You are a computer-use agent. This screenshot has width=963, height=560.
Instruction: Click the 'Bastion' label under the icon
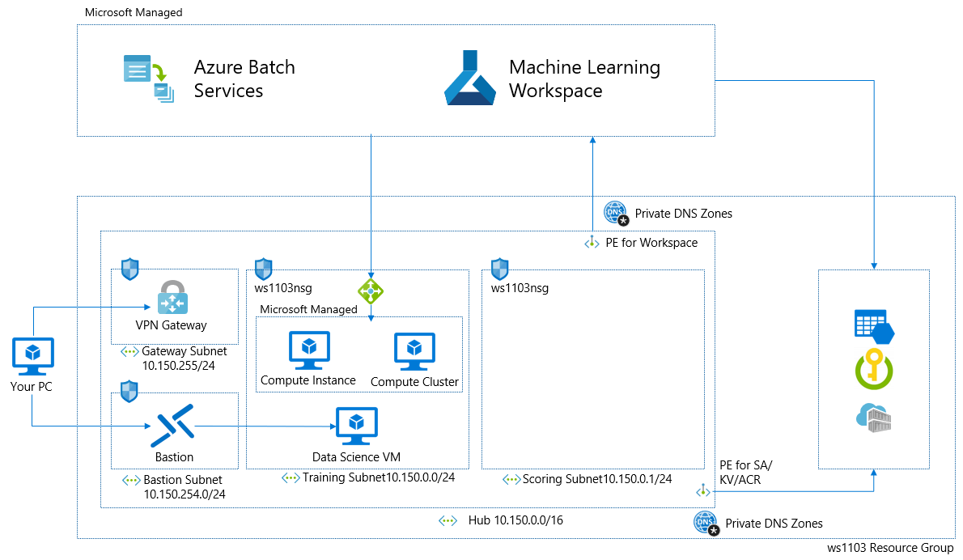[175, 457]
